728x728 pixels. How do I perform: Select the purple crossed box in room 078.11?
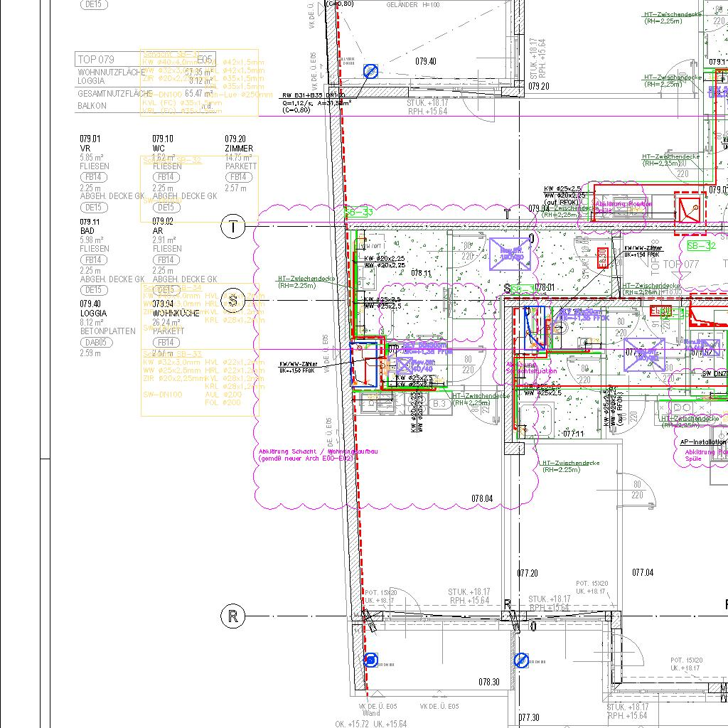(510, 254)
